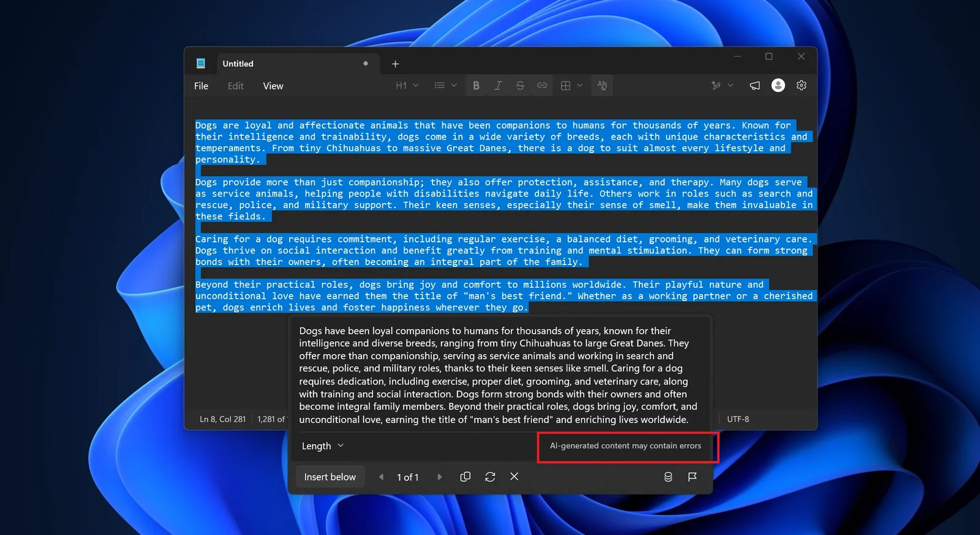Toggle strikethrough formatting

520,86
